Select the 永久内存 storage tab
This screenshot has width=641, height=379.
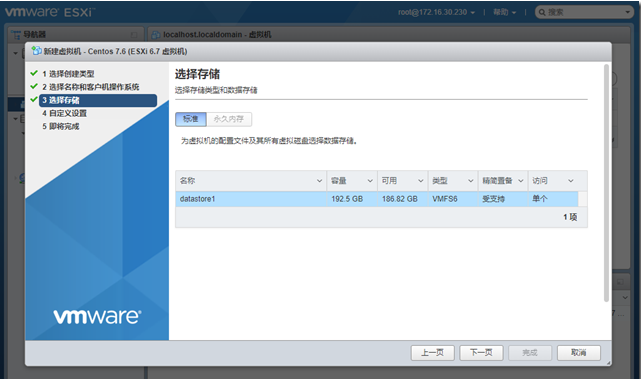coord(229,119)
